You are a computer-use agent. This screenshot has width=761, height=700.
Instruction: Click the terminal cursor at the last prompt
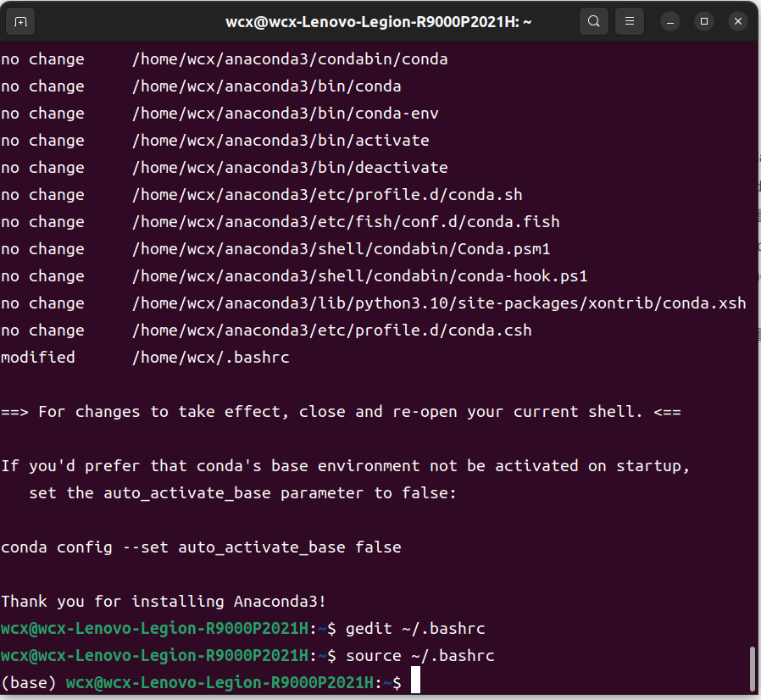(415, 680)
